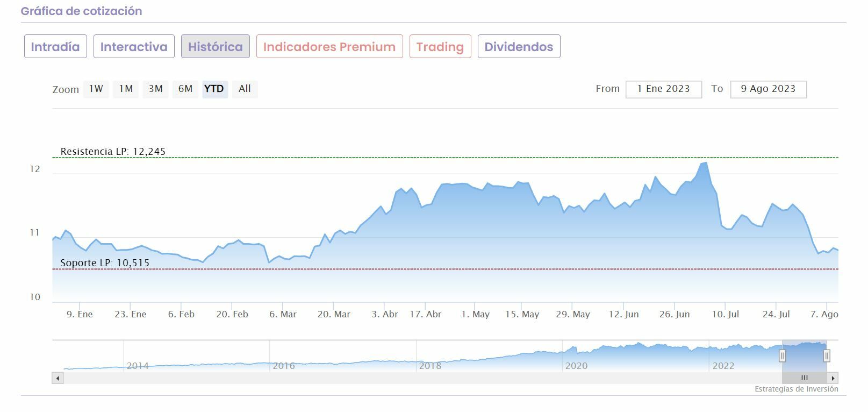Click the navigator scrollbar thumb grip
Screen dimensions: 868x412
[804, 378]
